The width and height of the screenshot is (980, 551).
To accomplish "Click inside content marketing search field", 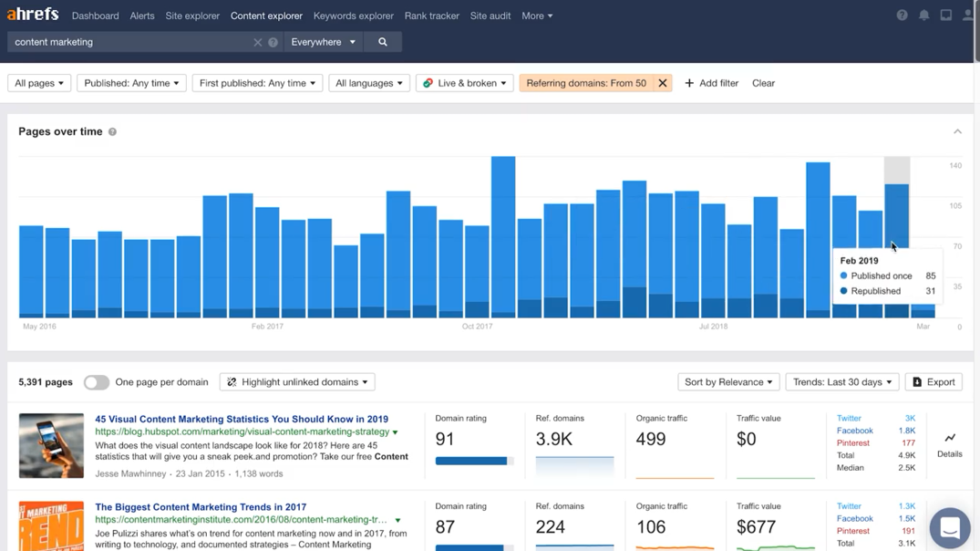I will [131, 42].
